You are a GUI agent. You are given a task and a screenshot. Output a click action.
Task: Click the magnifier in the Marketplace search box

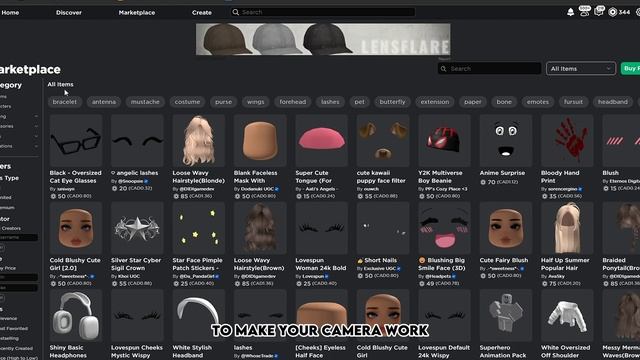[444, 69]
